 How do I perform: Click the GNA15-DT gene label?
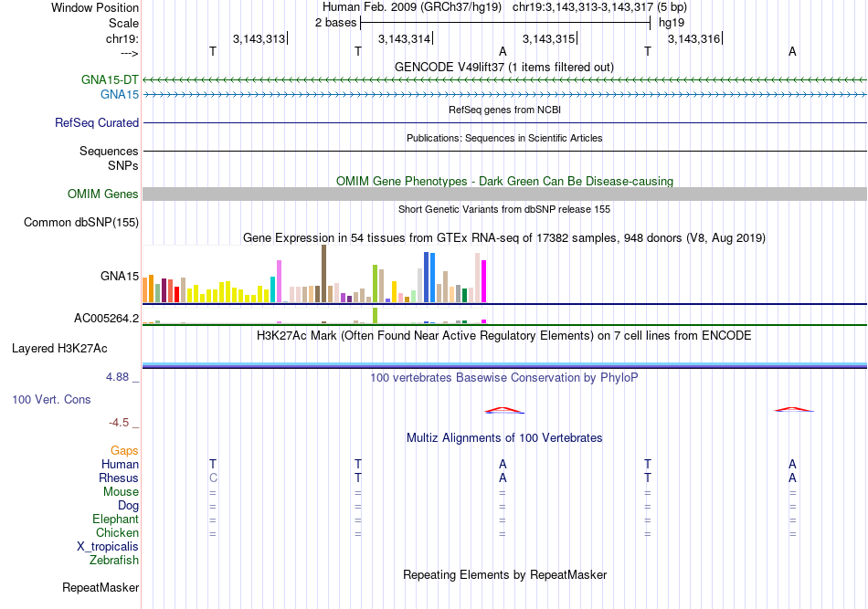point(110,79)
